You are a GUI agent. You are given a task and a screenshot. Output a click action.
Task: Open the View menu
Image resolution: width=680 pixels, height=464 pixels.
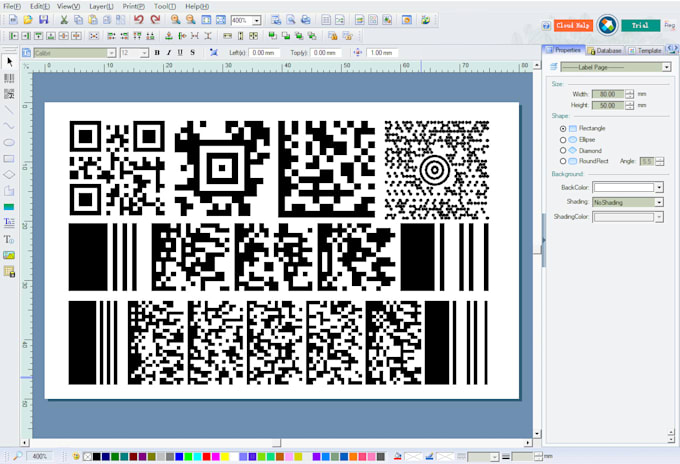click(69, 7)
